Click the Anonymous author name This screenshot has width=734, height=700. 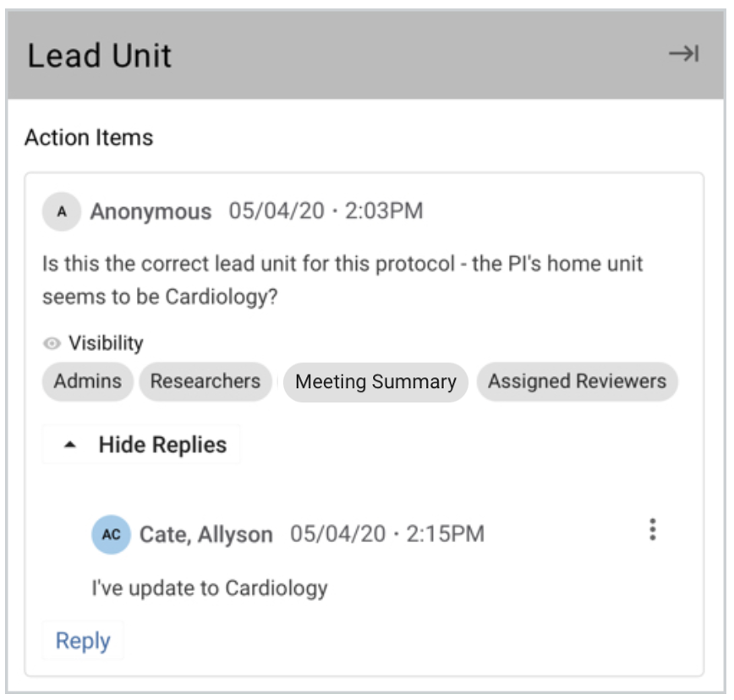[151, 211]
